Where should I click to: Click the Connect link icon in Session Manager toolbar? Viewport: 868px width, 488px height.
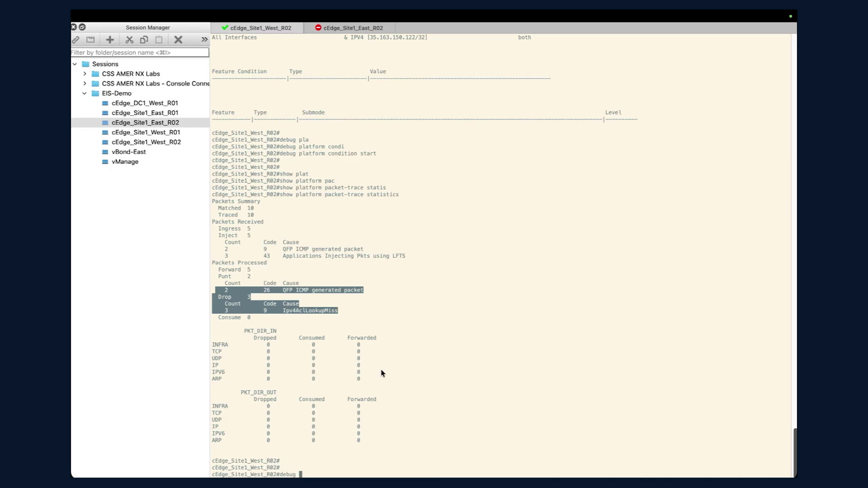click(x=75, y=40)
